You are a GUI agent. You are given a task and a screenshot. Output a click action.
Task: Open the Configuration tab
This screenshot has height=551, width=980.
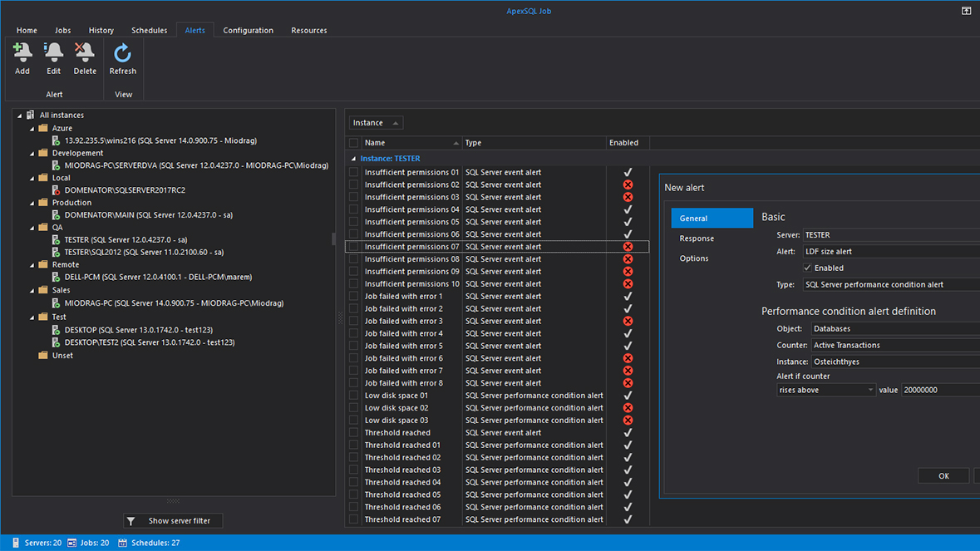pyautogui.click(x=248, y=31)
